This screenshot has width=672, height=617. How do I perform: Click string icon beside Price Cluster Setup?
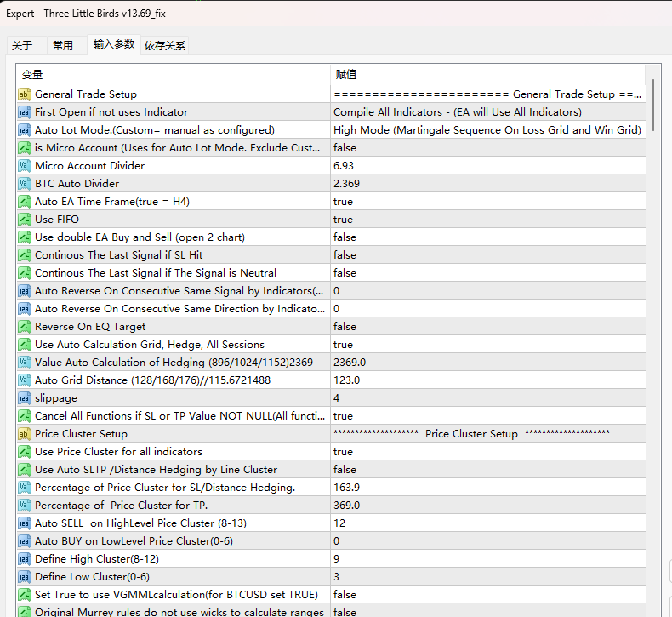(x=25, y=434)
